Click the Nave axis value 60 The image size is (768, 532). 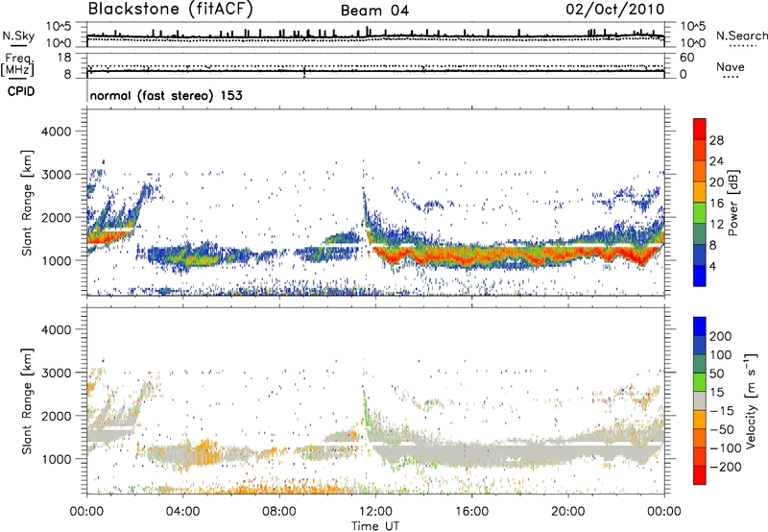tap(686, 58)
